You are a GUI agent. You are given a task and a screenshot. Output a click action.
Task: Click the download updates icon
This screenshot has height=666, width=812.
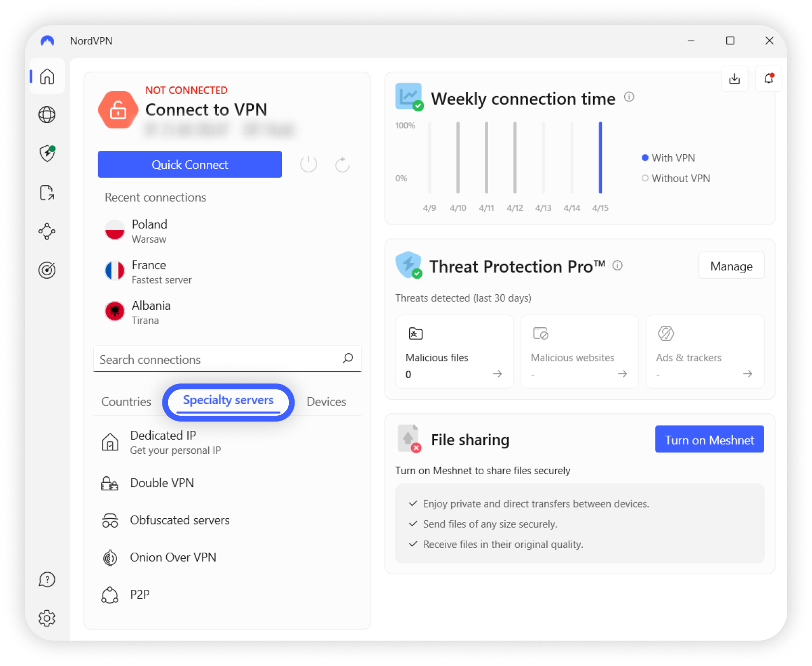point(734,79)
